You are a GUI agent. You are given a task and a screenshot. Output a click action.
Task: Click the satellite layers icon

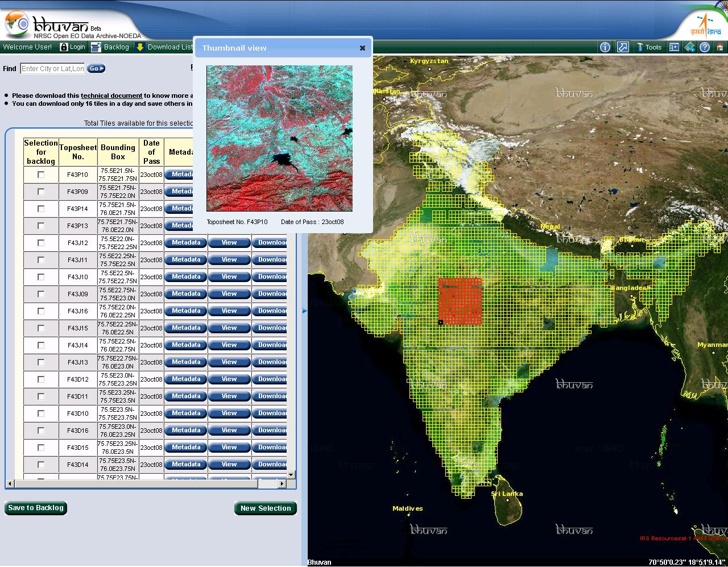click(x=689, y=47)
